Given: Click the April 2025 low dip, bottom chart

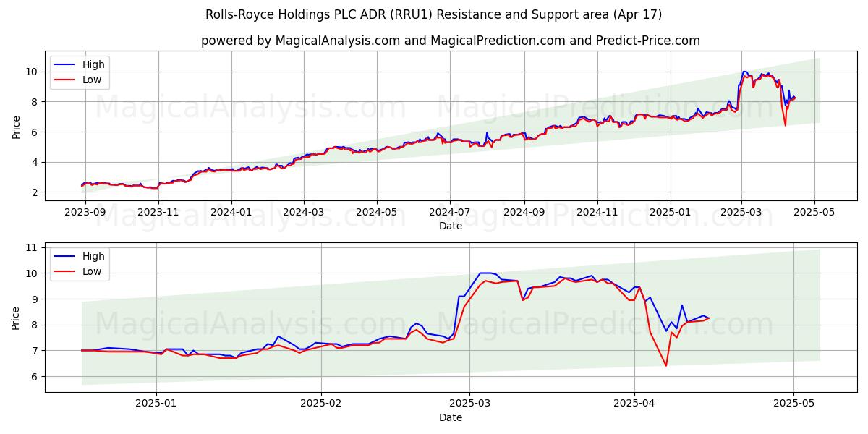Looking at the screenshot, I should (x=666, y=365).
